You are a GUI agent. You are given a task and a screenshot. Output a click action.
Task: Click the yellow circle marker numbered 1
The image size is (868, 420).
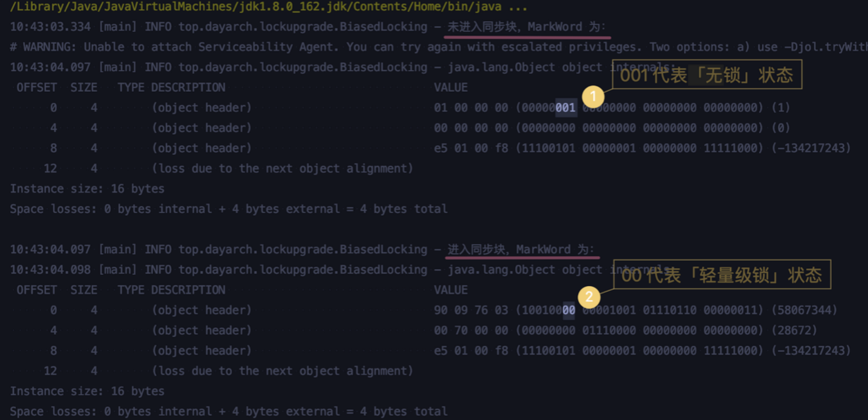(593, 96)
